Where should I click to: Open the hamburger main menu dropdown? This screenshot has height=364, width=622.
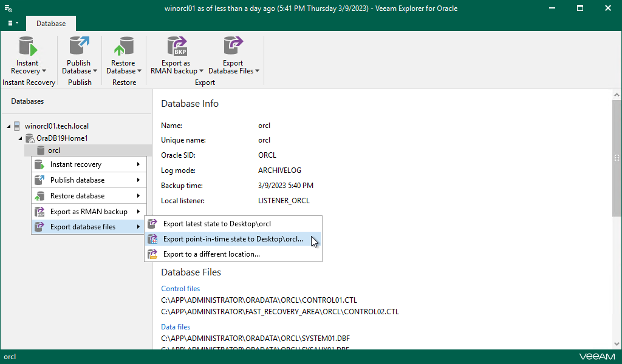tap(12, 23)
